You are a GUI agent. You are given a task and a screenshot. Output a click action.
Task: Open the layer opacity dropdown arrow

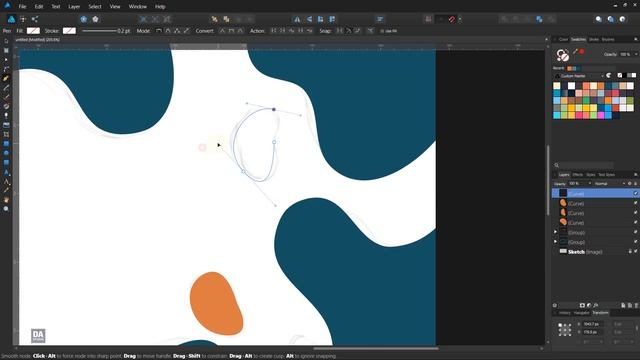(589, 184)
